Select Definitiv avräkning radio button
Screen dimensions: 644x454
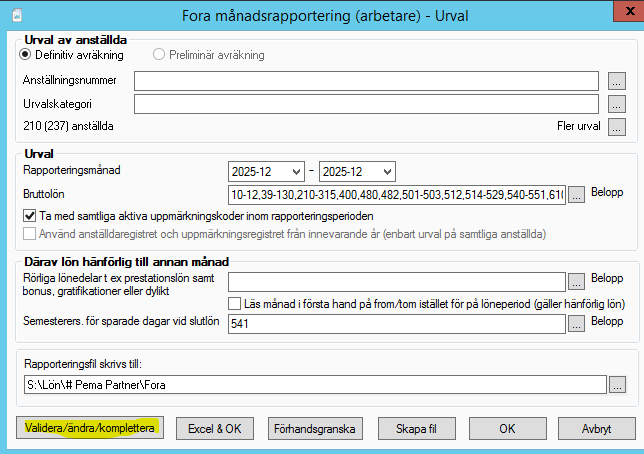click(x=26, y=54)
